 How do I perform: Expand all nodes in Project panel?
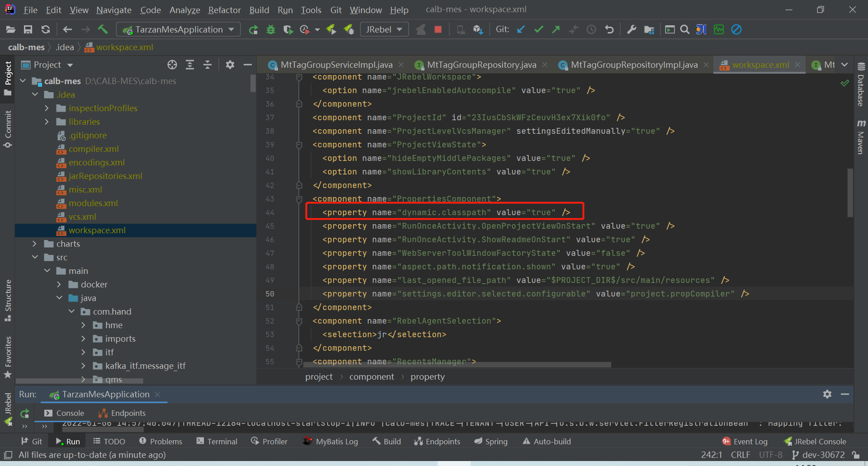[x=190, y=65]
